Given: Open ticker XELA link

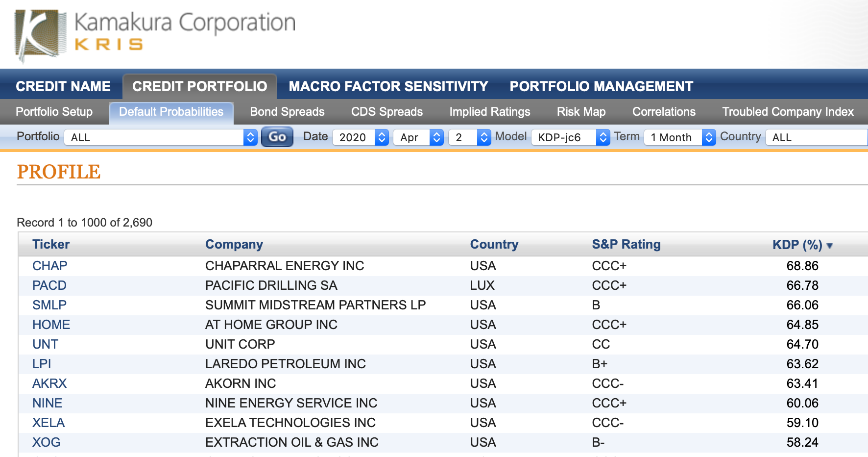Looking at the screenshot, I should 48,423.
